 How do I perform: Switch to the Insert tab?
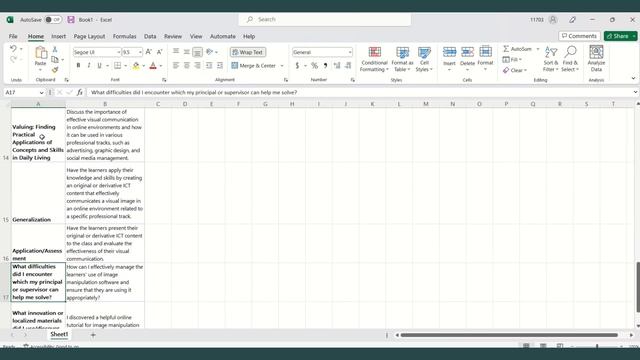point(58,36)
